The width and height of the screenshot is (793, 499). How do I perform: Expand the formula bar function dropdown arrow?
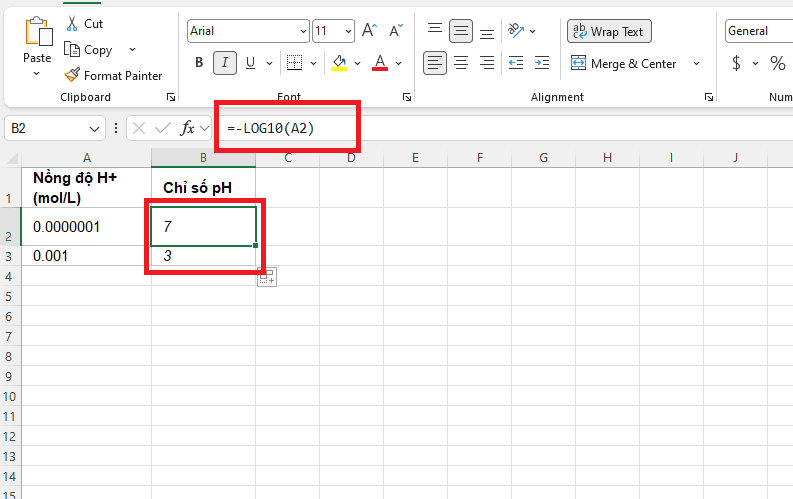pyautogui.click(x=204, y=128)
